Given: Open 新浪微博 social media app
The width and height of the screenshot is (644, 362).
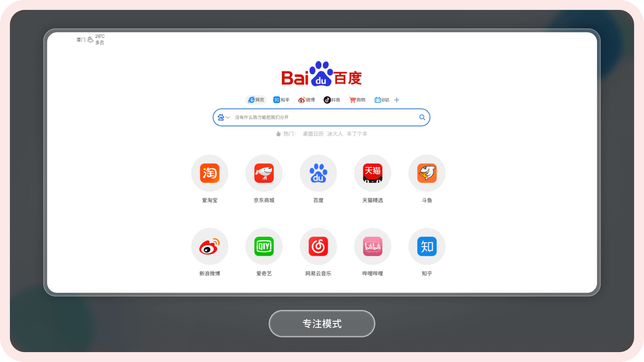Looking at the screenshot, I should point(209,246).
